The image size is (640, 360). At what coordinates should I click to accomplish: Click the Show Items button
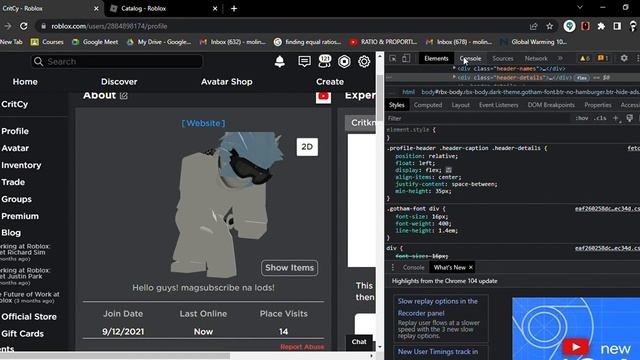click(289, 268)
